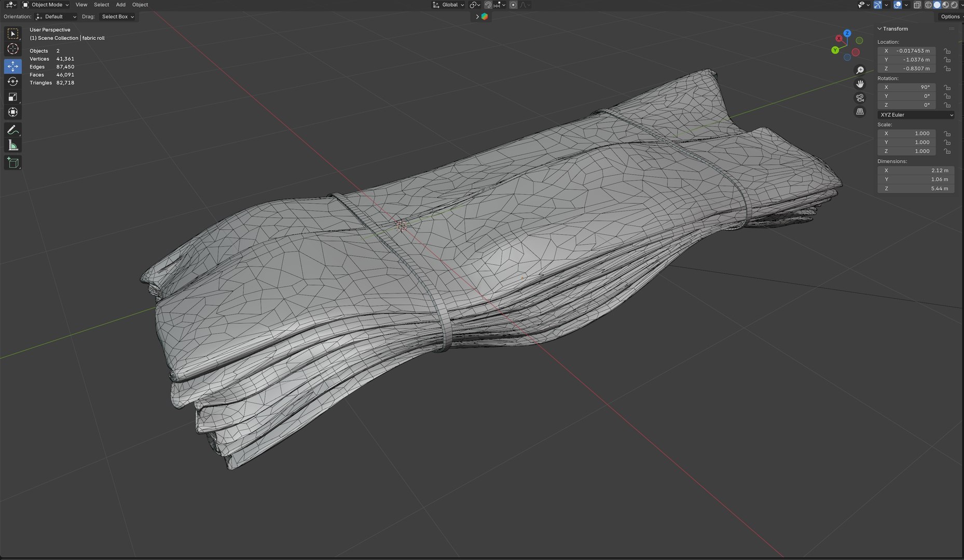Switch perspective/orthographic grid icon
The width and height of the screenshot is (964, 560).
tap(860, 112)
